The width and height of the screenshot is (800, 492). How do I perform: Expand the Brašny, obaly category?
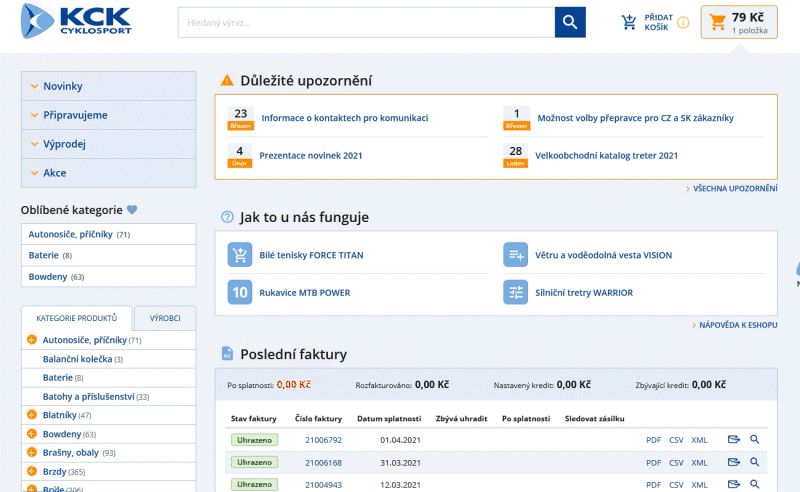tap(33, 453)
